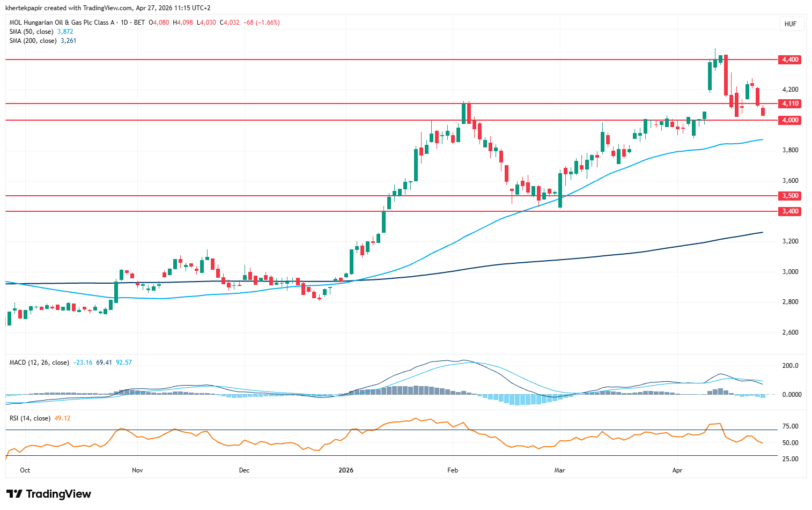Click the MOL Hungarian Oil & Gas symbol title
Image resolution: width=812 pixels, height=510 pixels.
(x=62, y=23)
